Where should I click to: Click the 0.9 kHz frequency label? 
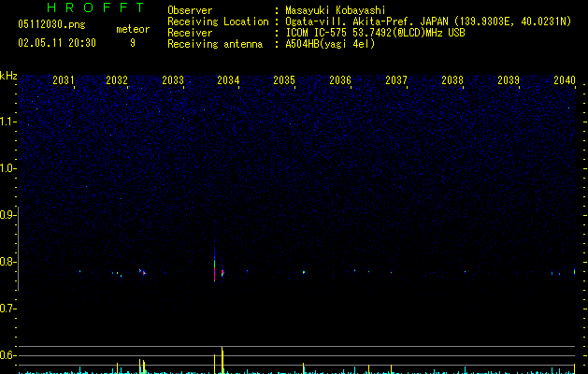7,215
